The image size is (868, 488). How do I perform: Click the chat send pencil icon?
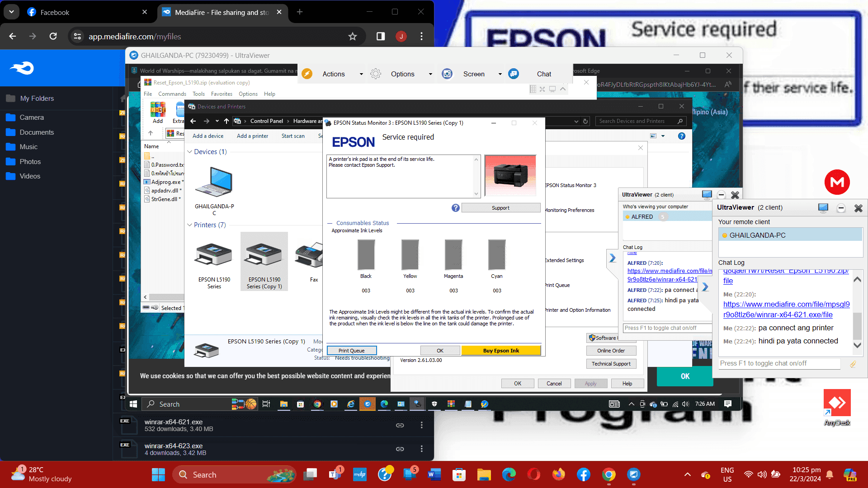point(853,364)
